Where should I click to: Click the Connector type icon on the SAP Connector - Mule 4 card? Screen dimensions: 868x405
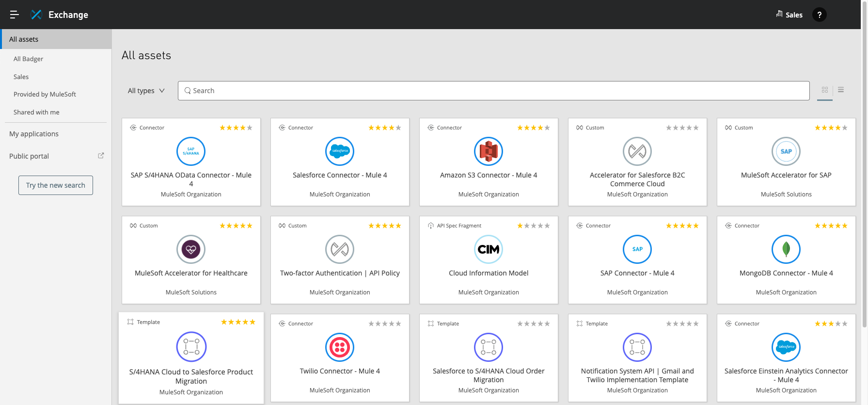[x=580, y=226]
